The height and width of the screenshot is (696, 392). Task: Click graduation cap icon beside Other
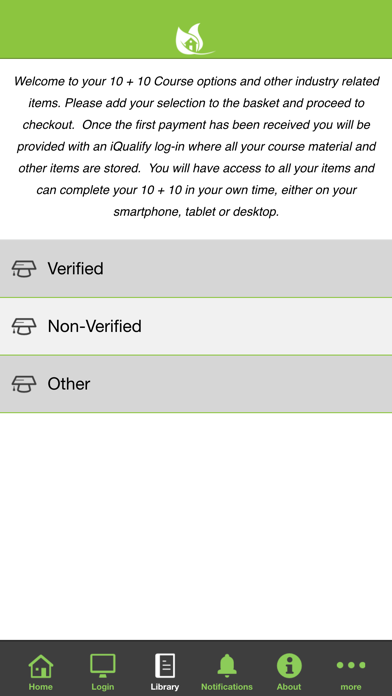24,384
